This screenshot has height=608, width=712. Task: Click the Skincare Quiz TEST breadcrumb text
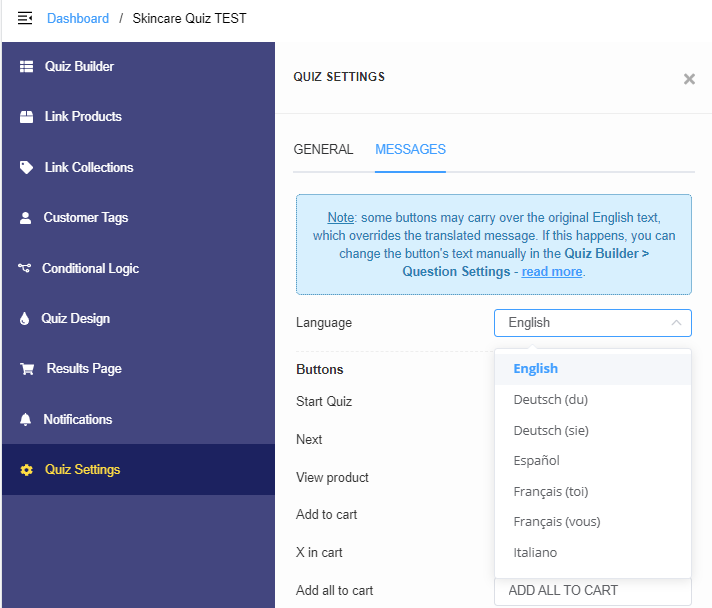pos(189,18)
